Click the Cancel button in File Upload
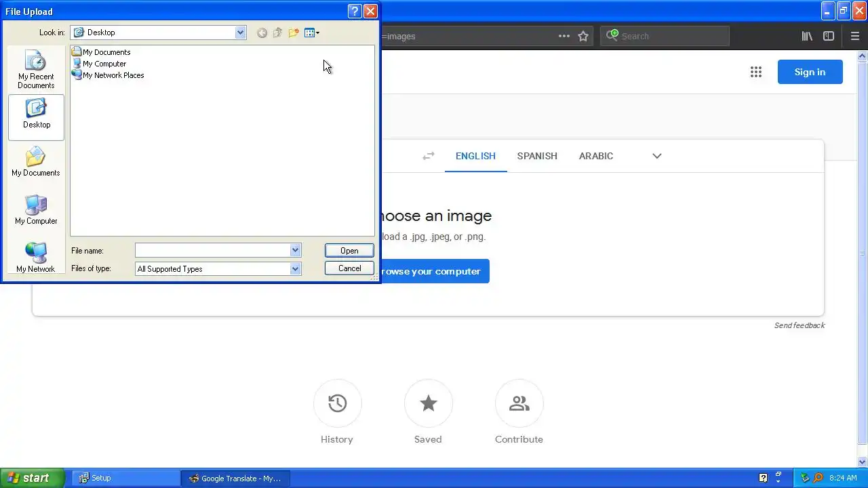 [x=349, y=268]
